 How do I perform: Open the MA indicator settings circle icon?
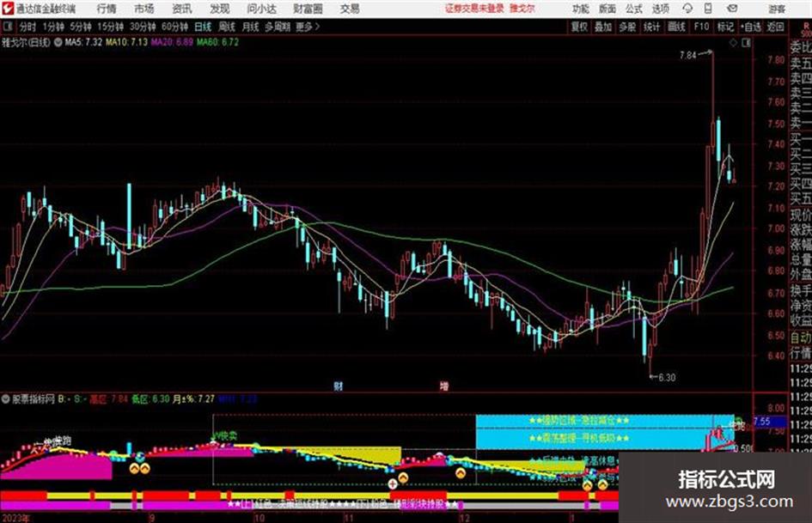click(x=58, y=42)
